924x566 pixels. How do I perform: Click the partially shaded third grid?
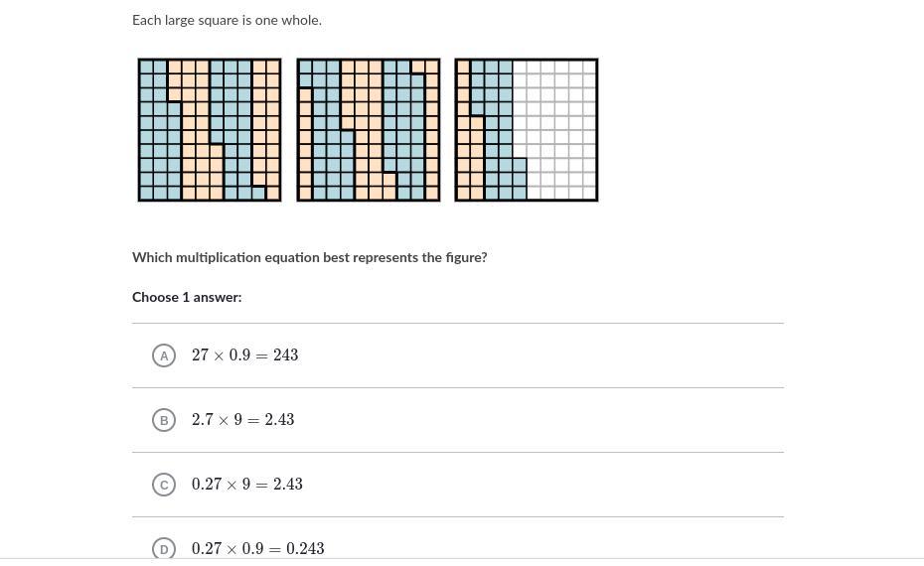[527, 129]
